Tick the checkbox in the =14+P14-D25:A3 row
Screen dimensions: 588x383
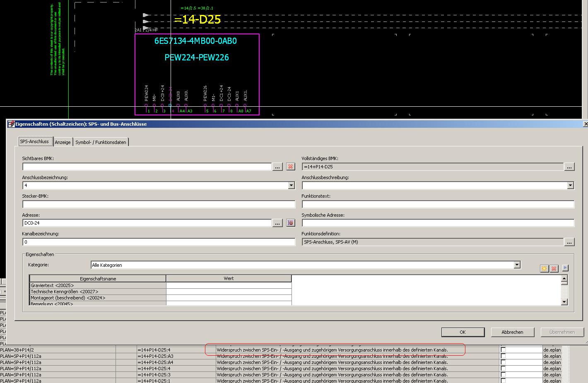click(x=503, y=356)
